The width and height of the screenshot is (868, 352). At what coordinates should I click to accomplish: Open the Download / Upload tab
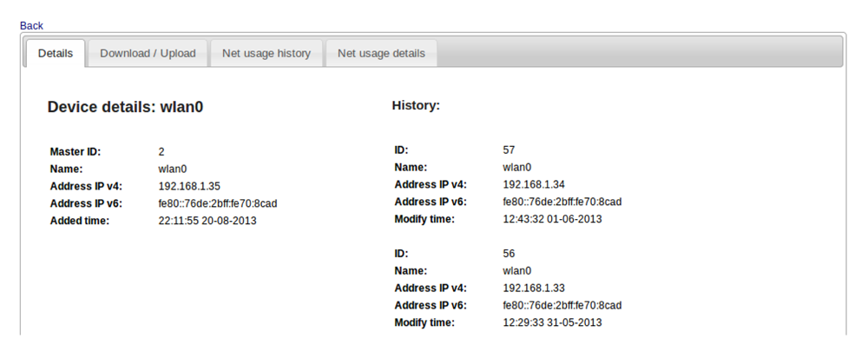148,53
